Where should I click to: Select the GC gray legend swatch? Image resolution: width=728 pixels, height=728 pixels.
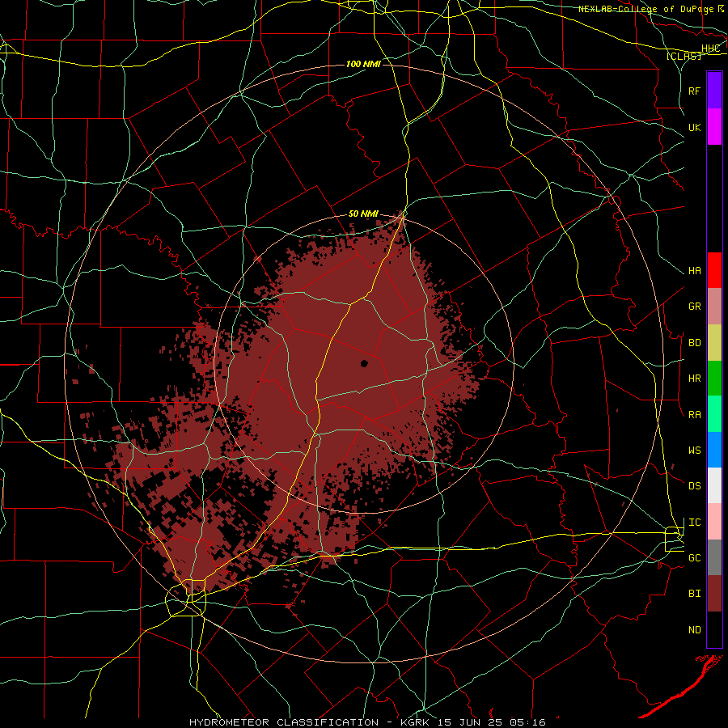coord(714,557)
